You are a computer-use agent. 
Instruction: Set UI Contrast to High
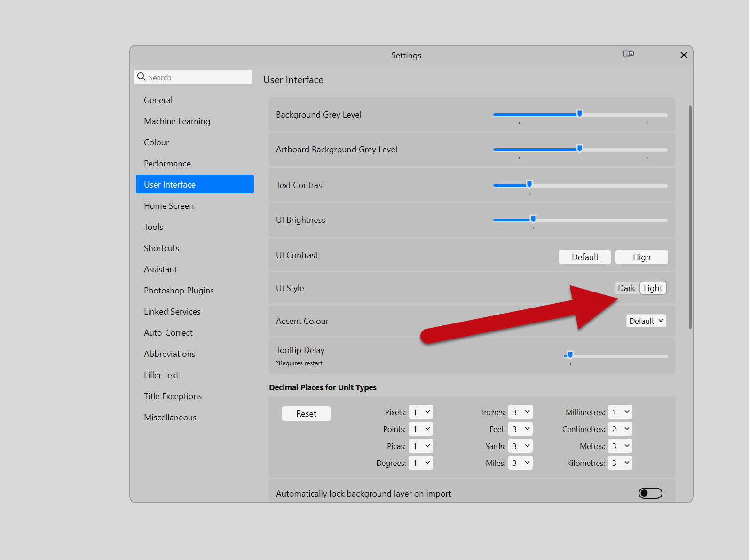coord(641,257)
